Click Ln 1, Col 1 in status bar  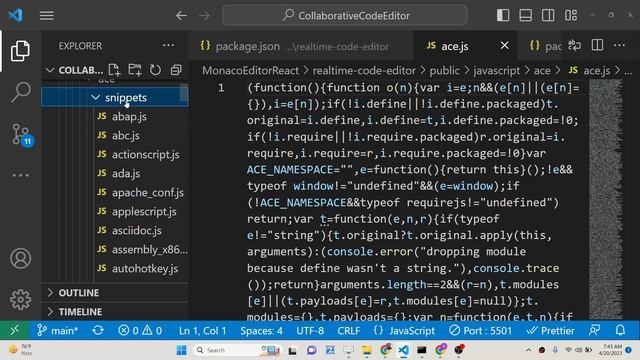pyautogui.click(x=202, y=331)
